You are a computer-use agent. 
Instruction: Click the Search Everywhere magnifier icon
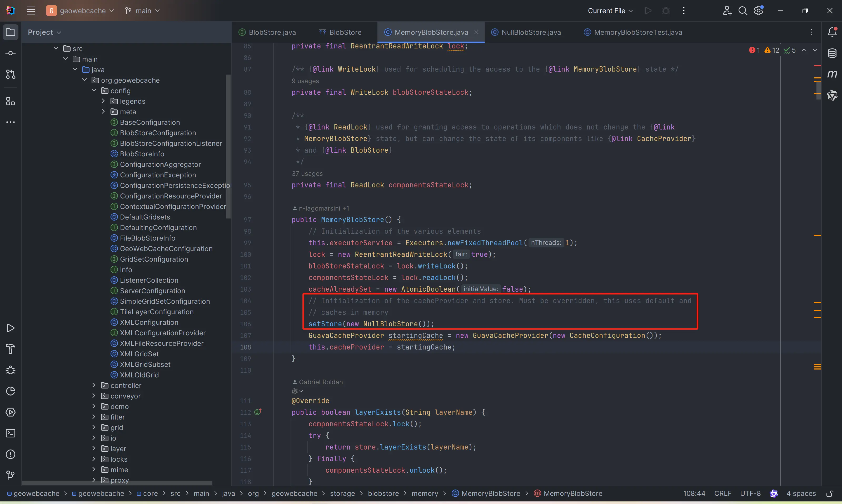tap(743, 11)
